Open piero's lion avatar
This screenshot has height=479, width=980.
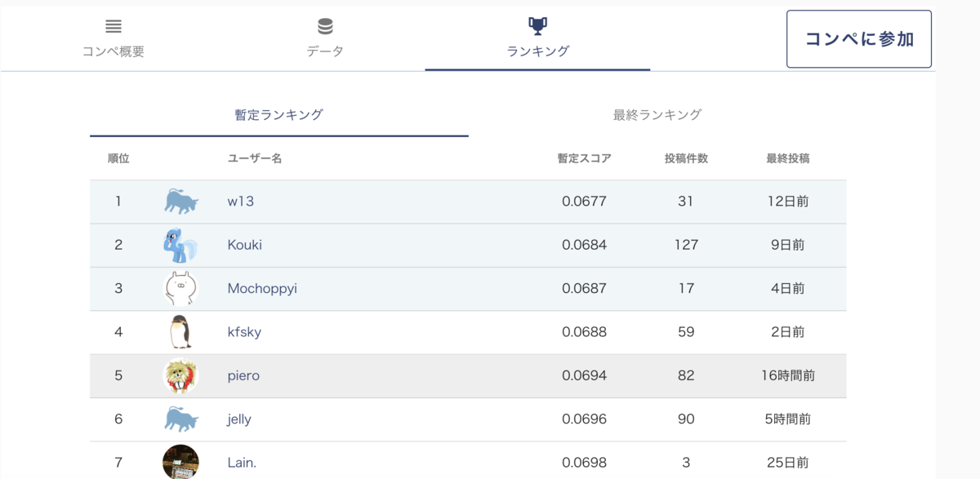click(x=180, y=375)
